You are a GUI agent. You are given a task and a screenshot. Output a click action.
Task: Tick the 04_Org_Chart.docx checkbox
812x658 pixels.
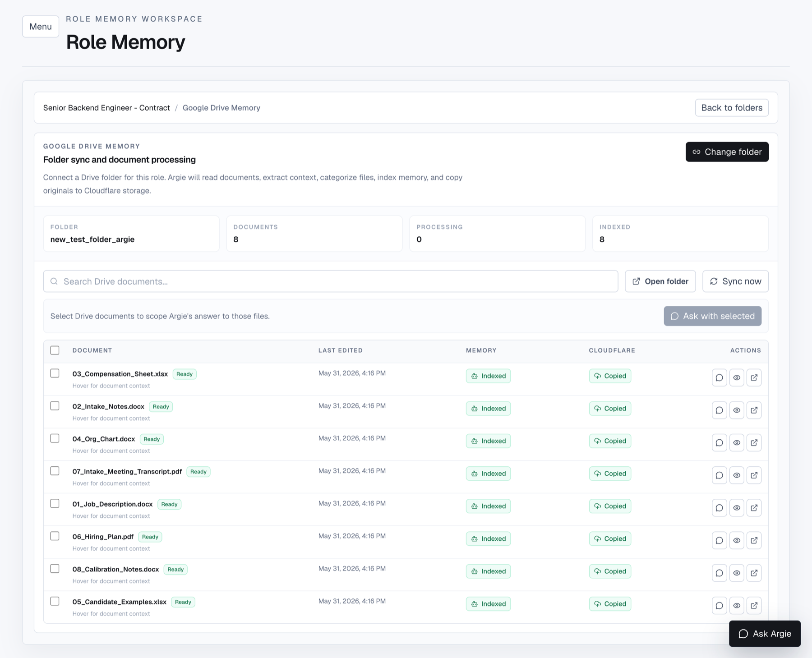55,438
